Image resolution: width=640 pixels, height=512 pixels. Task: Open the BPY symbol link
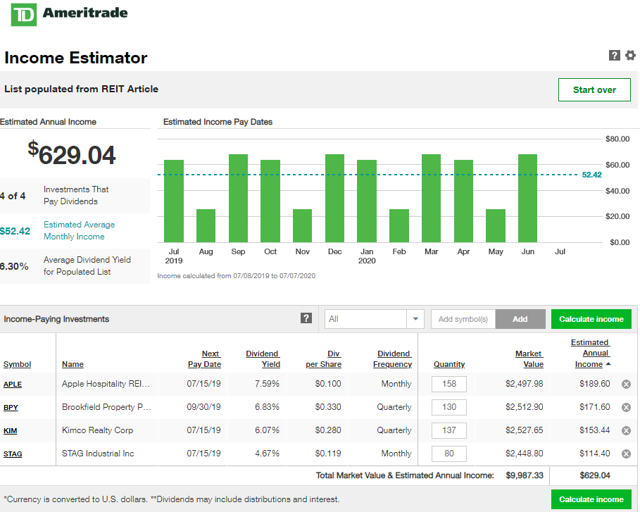(x=11, y=407)
